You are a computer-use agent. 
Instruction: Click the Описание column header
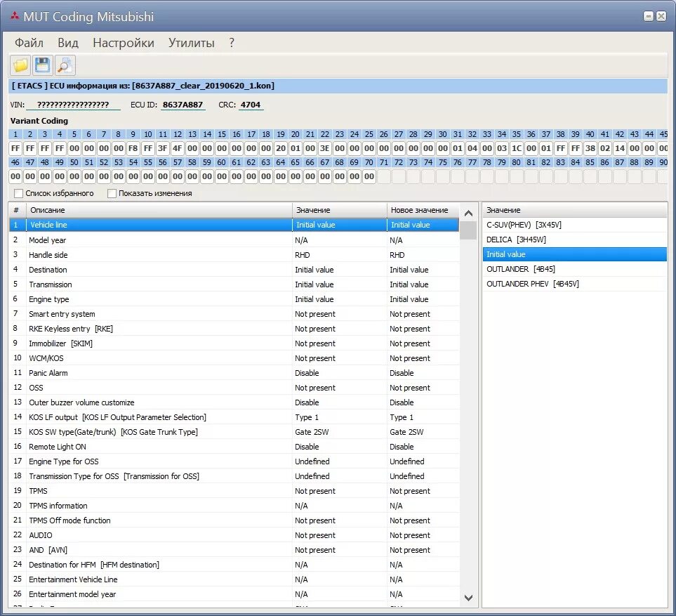click(x=159, y=210)
